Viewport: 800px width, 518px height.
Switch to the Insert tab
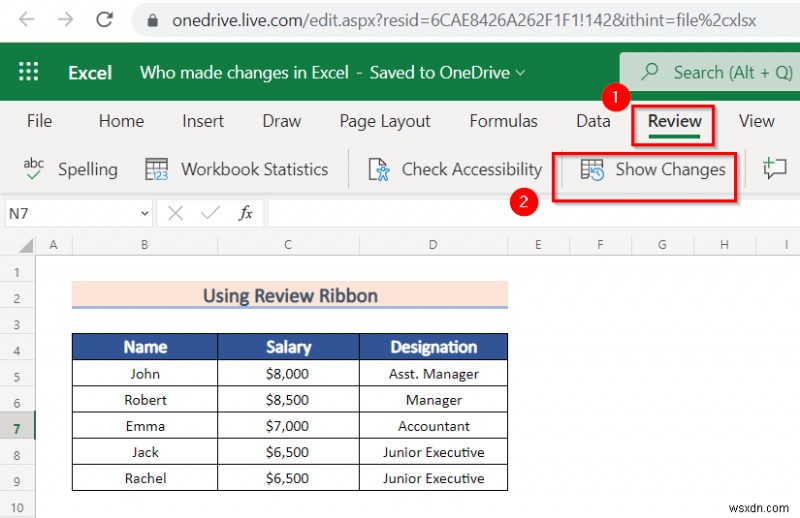coord(203,121)
